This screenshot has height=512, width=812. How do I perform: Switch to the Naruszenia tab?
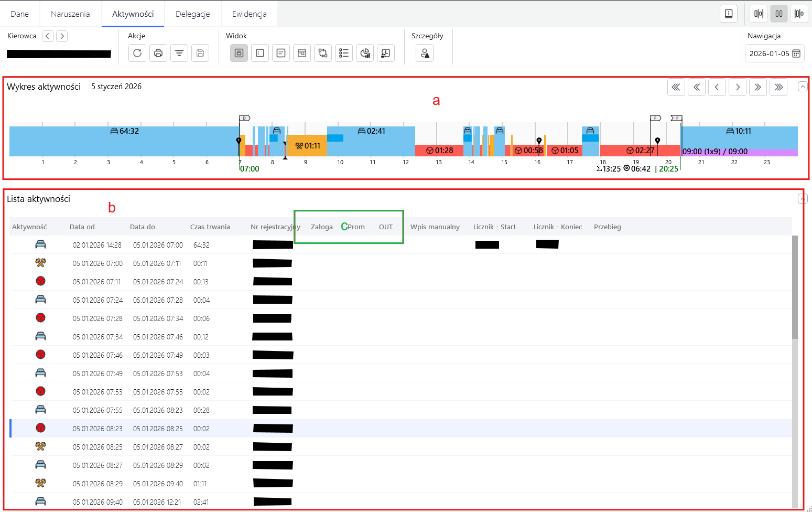click(x=70, y=14)
